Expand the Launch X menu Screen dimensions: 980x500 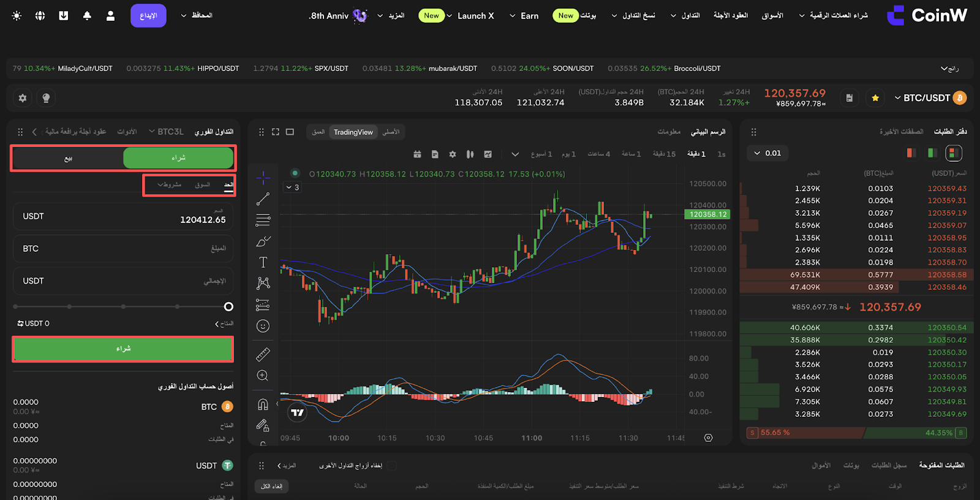click(470, 15)
